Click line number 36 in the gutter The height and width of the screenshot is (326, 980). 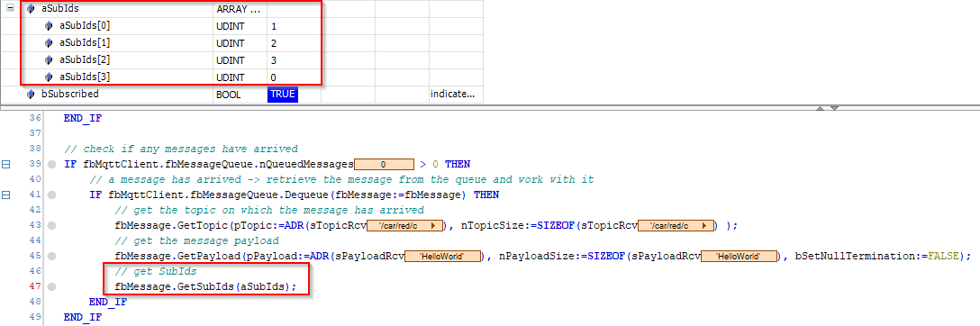point(34,118)
